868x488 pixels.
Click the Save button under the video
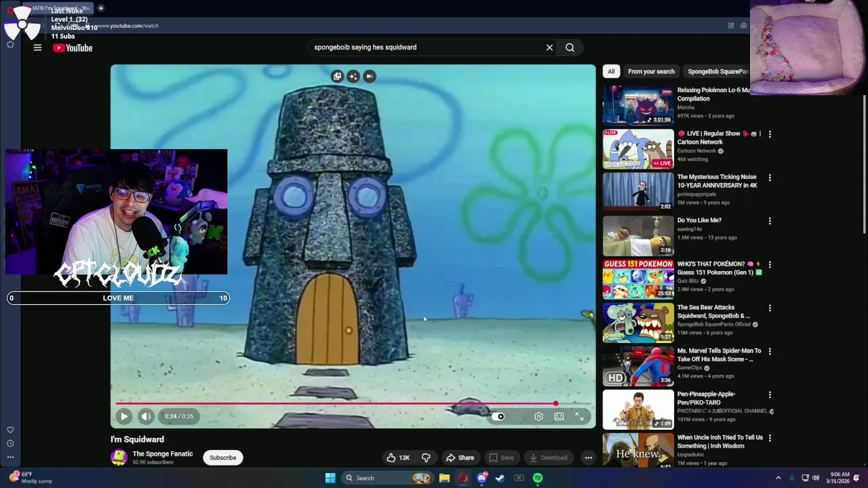tap(501, 457)
